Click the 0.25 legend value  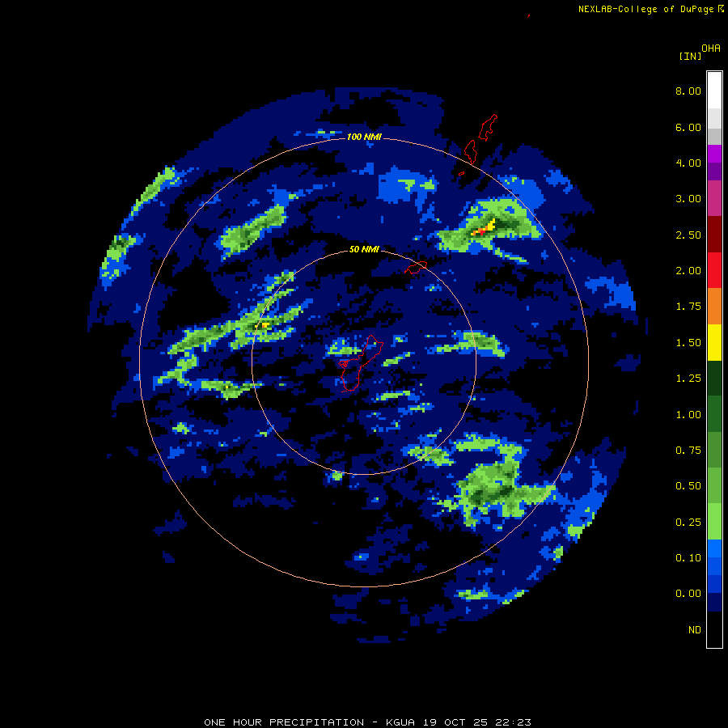pos(688,523)
